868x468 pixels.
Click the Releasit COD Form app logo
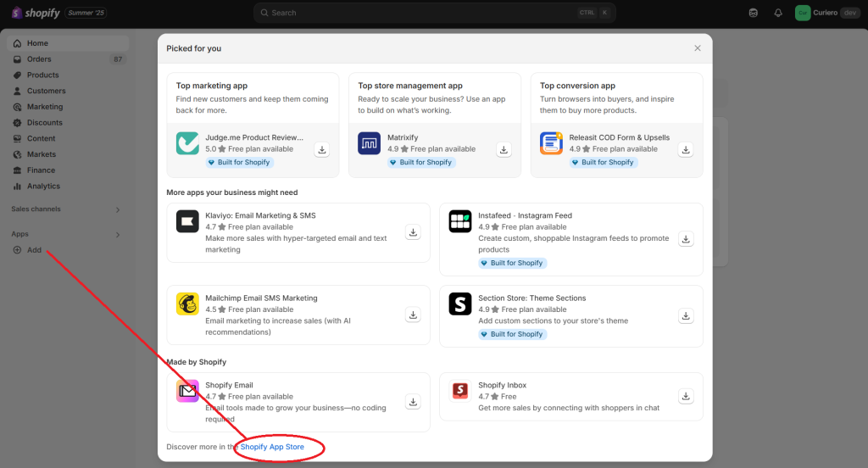(551, 143)
